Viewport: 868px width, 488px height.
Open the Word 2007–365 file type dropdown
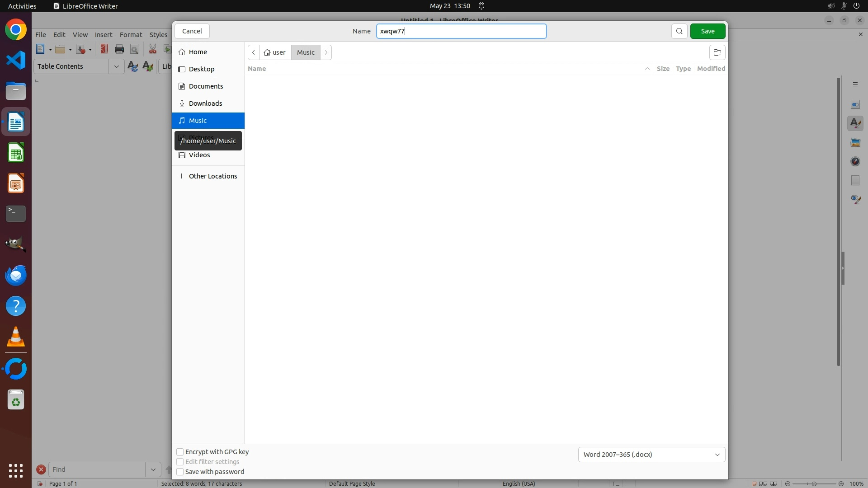pos(651,455)
